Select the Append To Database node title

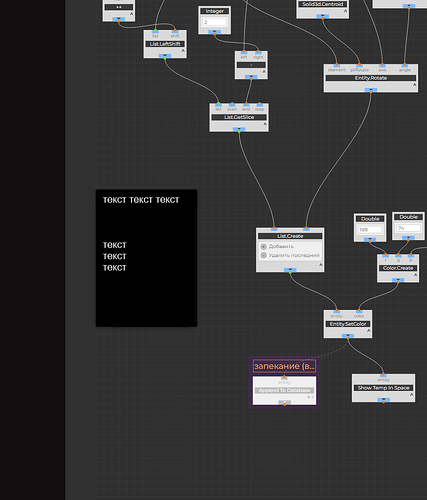[x=284, y=390]
